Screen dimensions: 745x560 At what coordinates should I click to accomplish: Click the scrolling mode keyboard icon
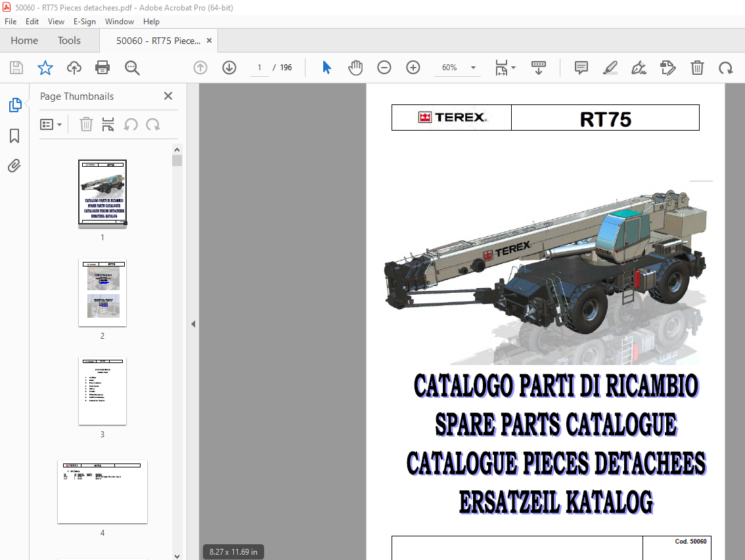(x=538, y=68)
